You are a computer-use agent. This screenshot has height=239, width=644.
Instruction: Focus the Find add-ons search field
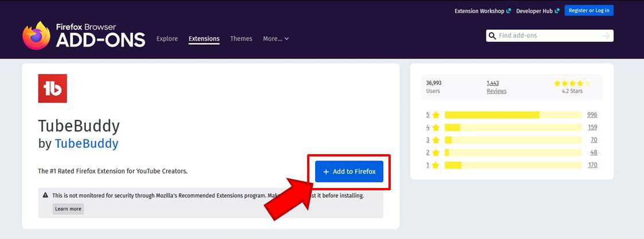pos(549,36)
